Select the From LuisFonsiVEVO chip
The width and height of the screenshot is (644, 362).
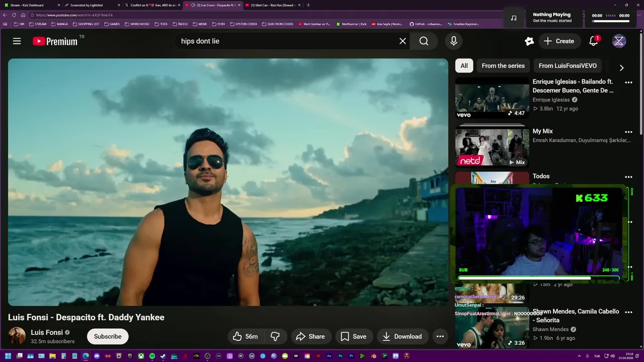(x=568, y=66)
